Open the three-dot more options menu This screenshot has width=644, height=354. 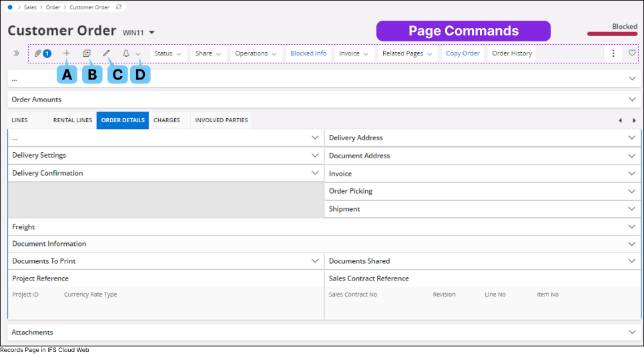[x=613, y=53]
